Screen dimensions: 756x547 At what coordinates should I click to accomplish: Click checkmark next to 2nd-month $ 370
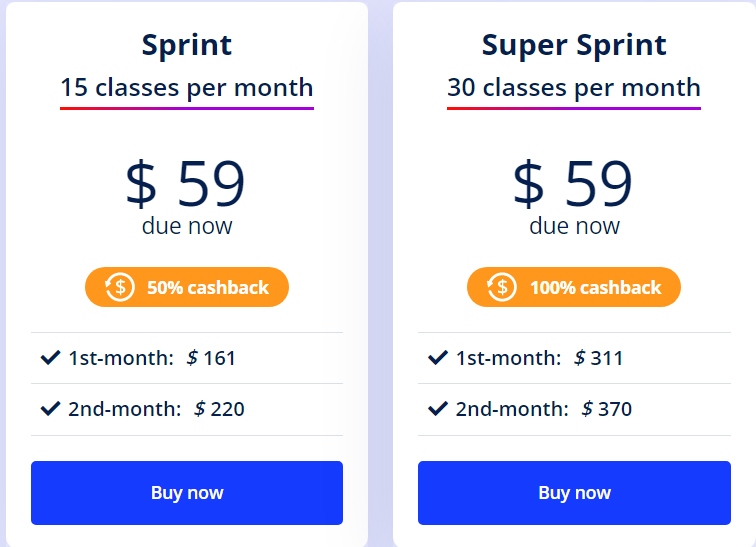click(438, 409)
